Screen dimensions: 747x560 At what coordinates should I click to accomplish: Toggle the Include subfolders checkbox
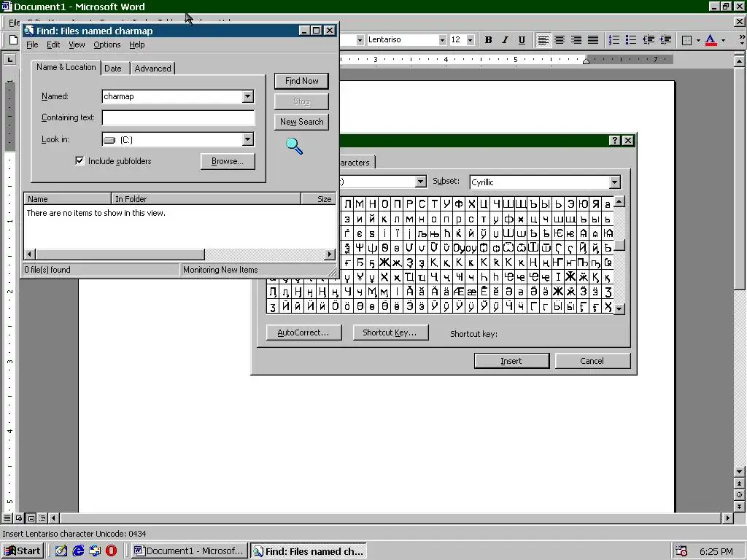[x=80, y=160]
